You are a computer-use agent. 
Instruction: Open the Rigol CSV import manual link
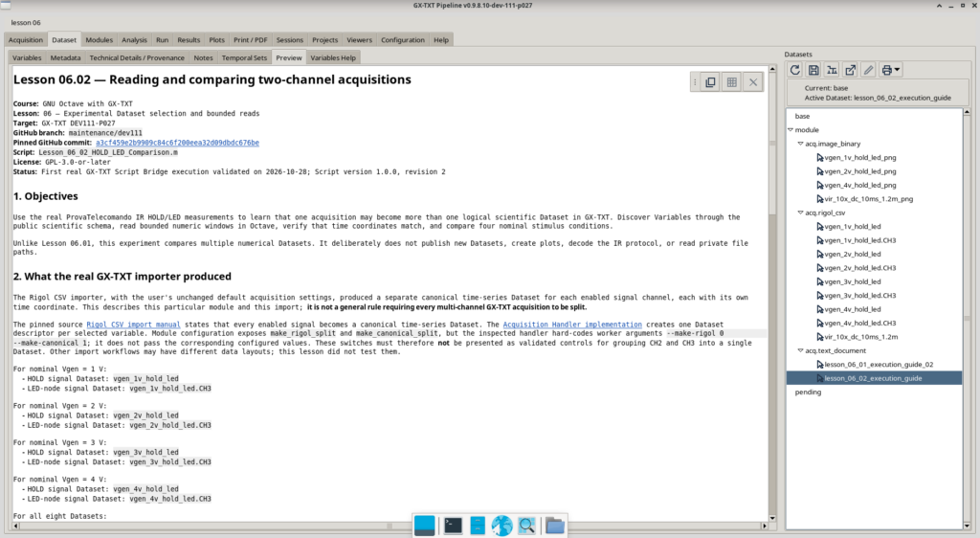tap(133, 325)
